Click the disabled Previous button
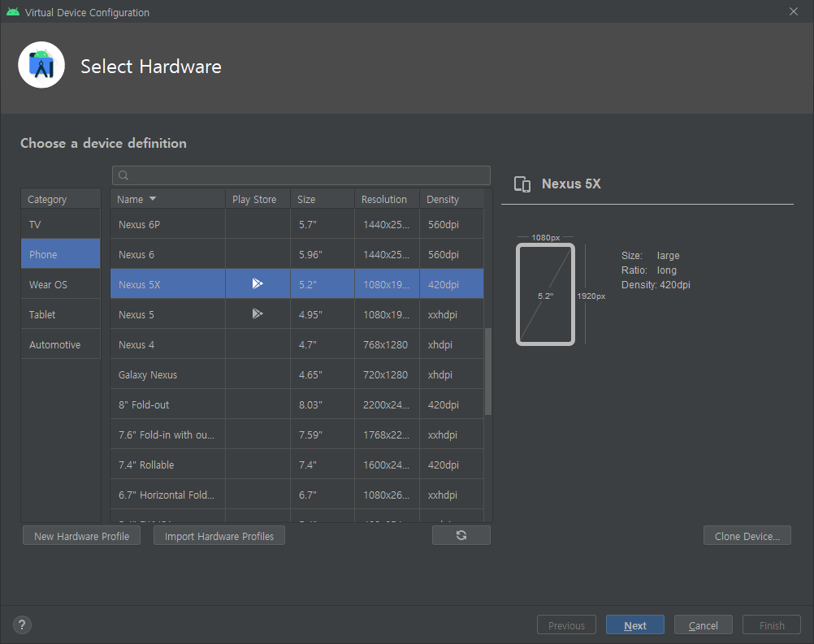The image size is (814, 644). 566,625
